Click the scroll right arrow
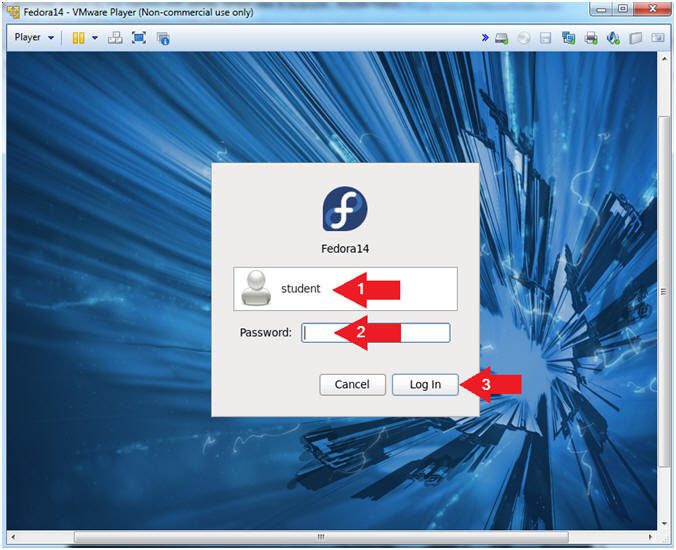 (650, 537)
